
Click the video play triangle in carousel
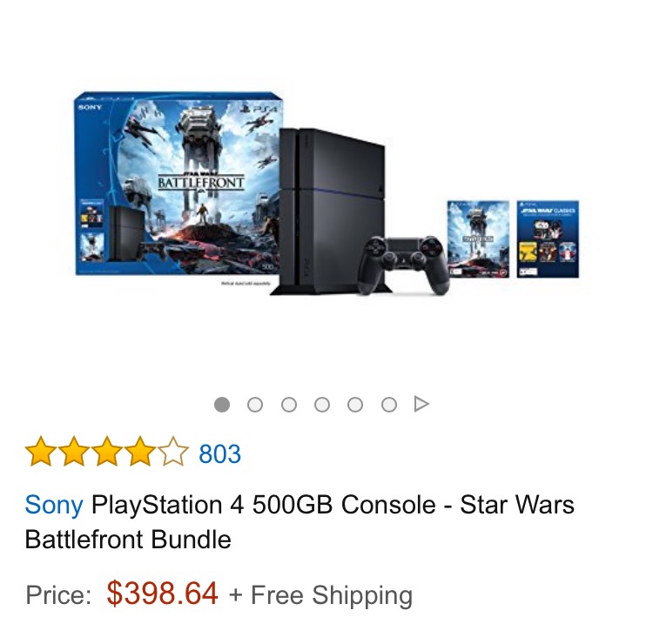pyautogui.click(x=421, y=404)
